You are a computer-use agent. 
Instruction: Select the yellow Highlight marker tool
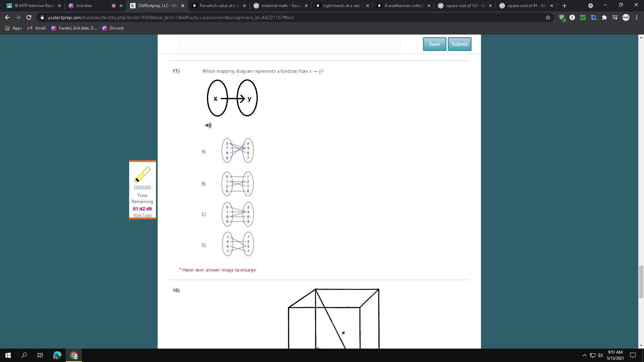click(142, 175)
